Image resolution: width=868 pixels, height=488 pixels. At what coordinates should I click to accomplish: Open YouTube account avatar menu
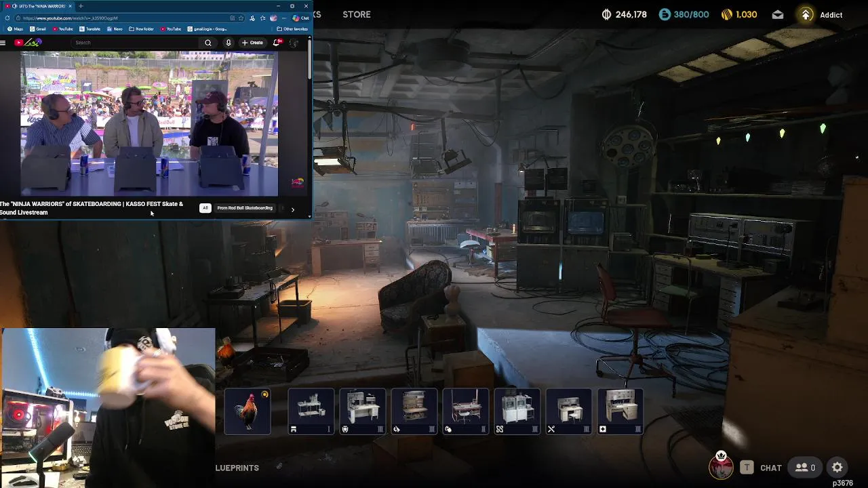(x=294, y=43)
